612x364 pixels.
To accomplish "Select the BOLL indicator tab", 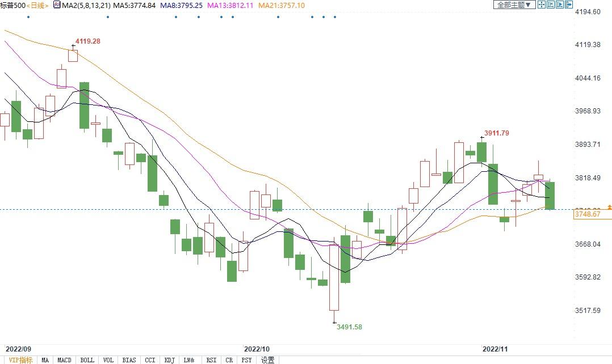I will point(87,360).
